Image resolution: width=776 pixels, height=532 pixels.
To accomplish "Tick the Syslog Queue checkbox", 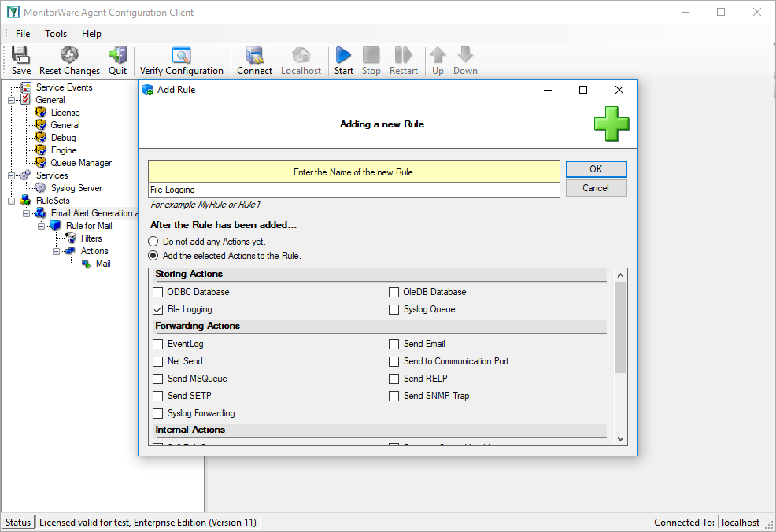I will 394,309.
